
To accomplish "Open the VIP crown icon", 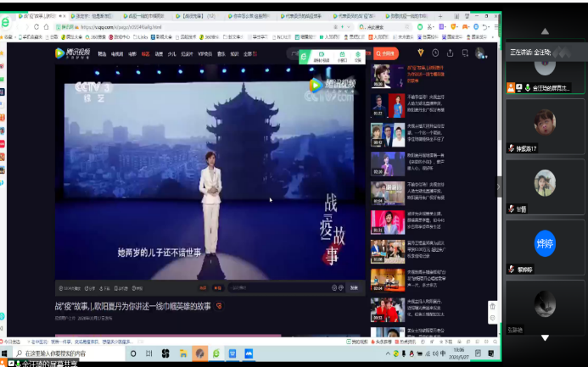I will click(x=421, y=53).
